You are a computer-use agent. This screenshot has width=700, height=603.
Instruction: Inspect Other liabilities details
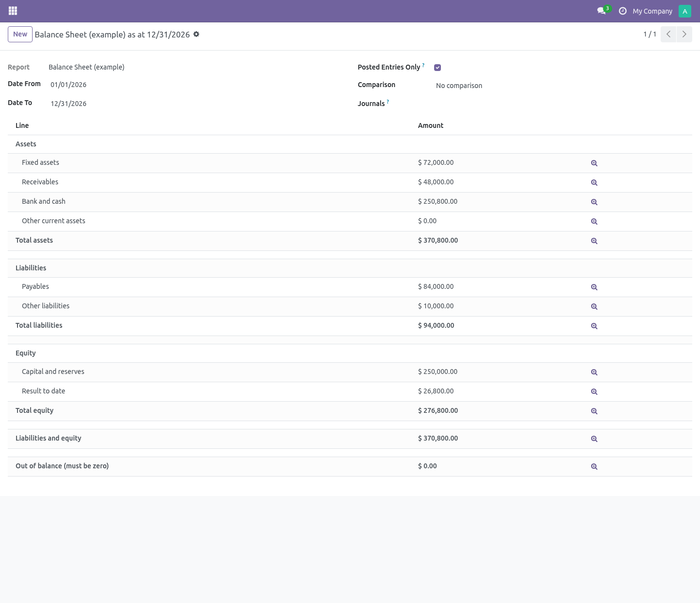[x=594, y=307]
